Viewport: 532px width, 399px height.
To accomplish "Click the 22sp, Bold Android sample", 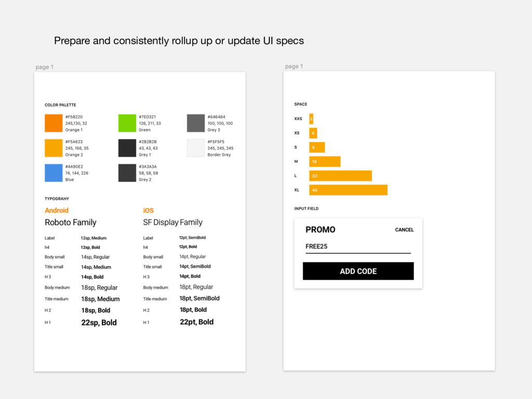I will pyautogui.click(x=99, y=323).
